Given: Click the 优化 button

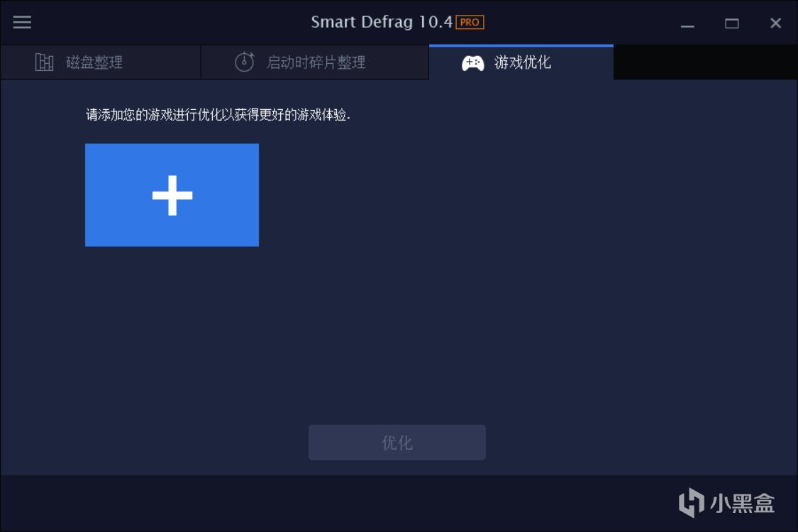Looking at the screenshot, I should [397, 443].
